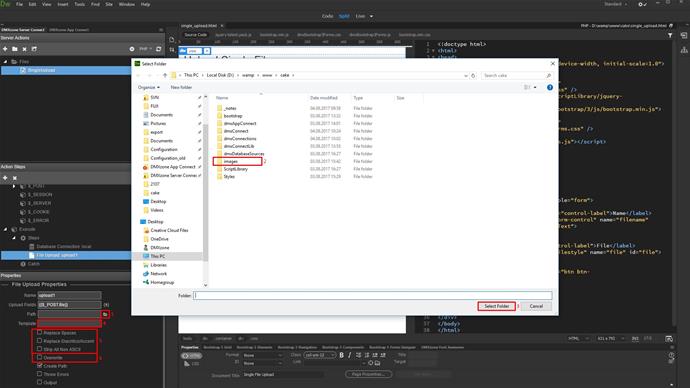This screenshot has height=388, width=690.
Task: Insert unordered list from Properties panel
Action: 359,355
